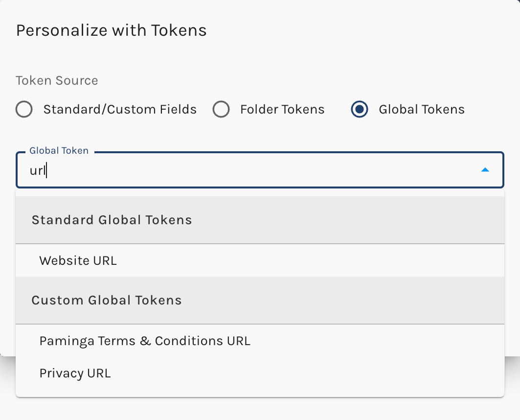Choose the "Paminga Terms & Conditions URL" token
This screenshot has height=420, width=520.
point(145,341)
